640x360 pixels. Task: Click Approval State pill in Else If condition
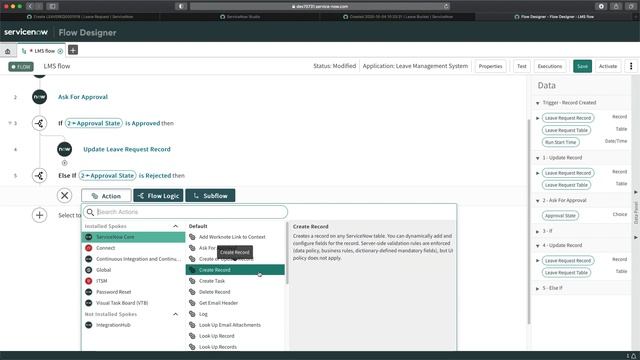(107, 176)
